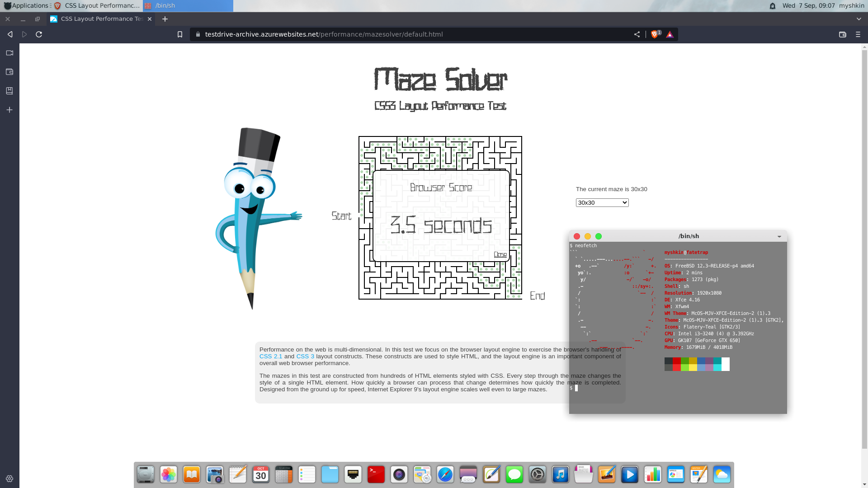Reload the Maze Solver page

coord(39,34)
